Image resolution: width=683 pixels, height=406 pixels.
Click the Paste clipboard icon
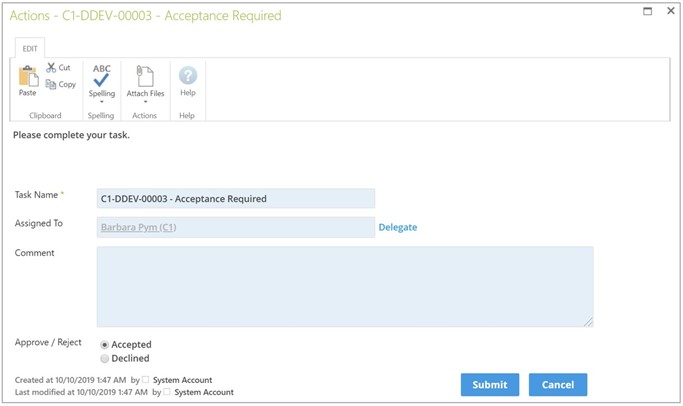(x=28, y=76)
